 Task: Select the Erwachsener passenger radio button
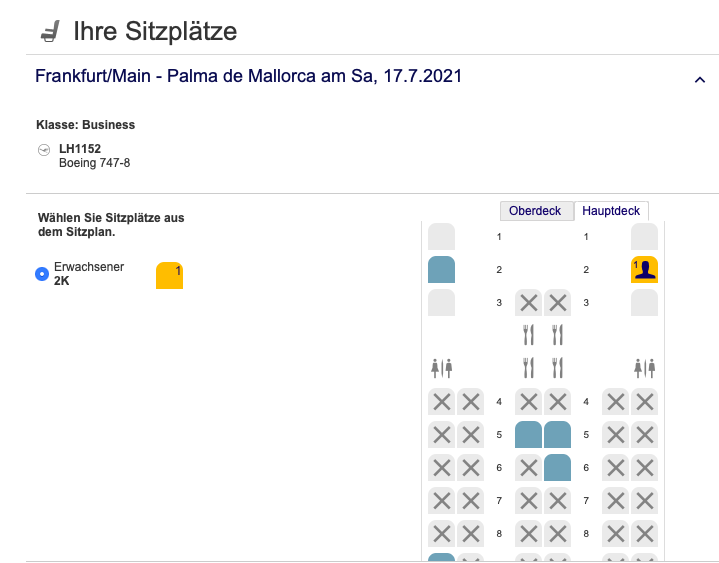pyautogui.click(x=42, y=274)
